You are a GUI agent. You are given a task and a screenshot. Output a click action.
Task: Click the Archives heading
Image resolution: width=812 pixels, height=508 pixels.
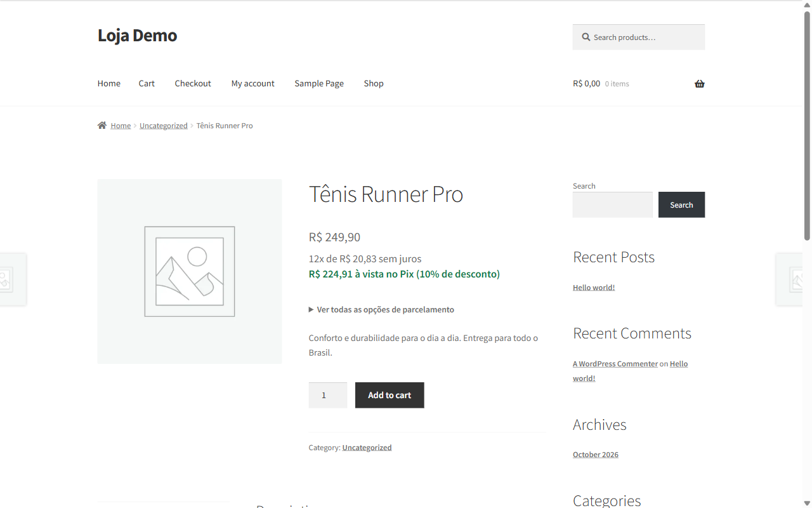[x=599, y=425]
